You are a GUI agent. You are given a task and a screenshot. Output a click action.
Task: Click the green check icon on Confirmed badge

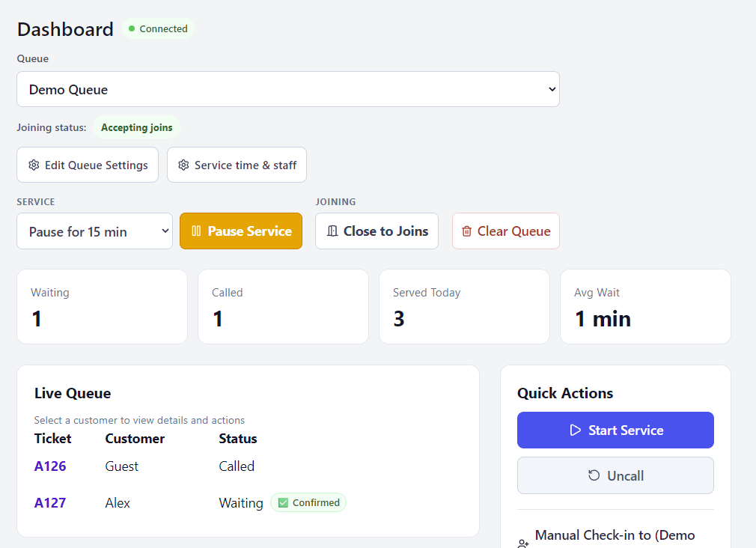point(284,502)
